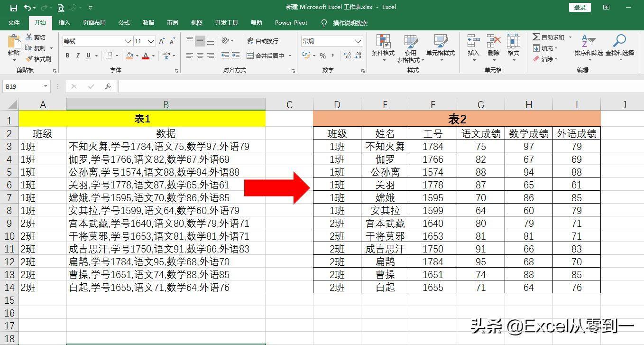Select row 5 header
644x345 pixels.
[x=9, y=172]
